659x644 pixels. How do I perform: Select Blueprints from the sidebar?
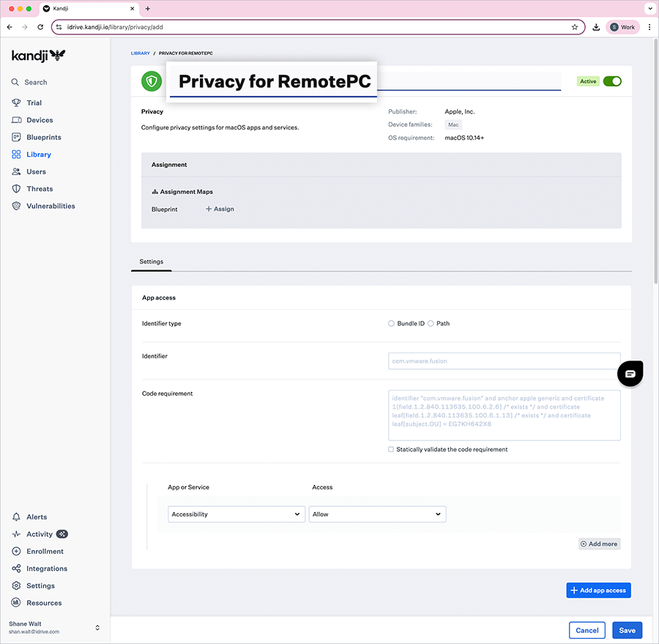tap(42, 137)
